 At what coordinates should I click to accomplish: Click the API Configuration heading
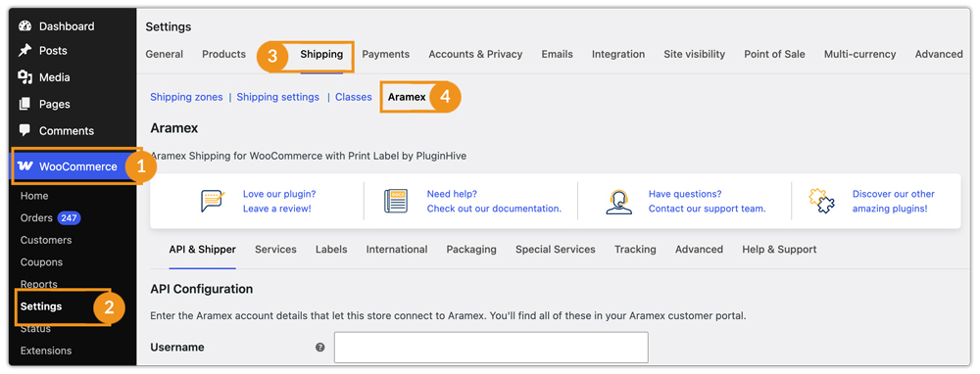click(202, 289)
